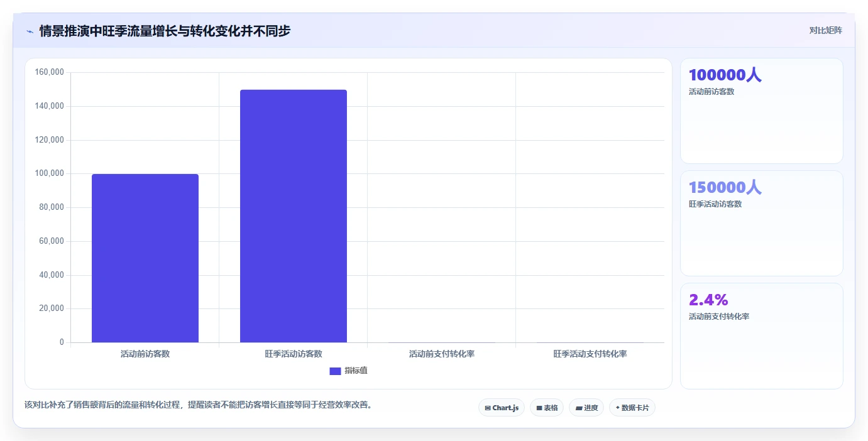868x441 pixels.
Task: Select the 进度 chip
Action: [586, 408]
